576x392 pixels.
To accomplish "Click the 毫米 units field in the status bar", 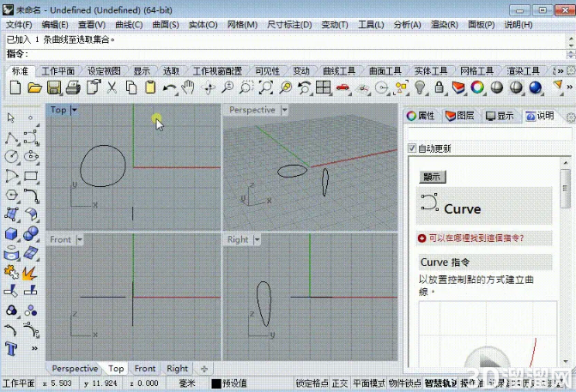I will [x=187, y=383].
